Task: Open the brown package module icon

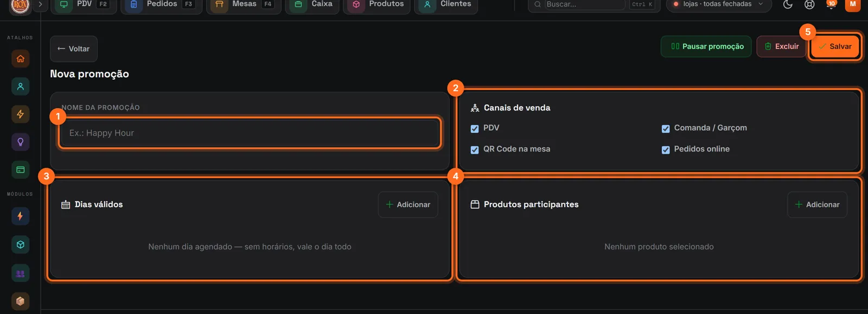Action: (20, 301)
